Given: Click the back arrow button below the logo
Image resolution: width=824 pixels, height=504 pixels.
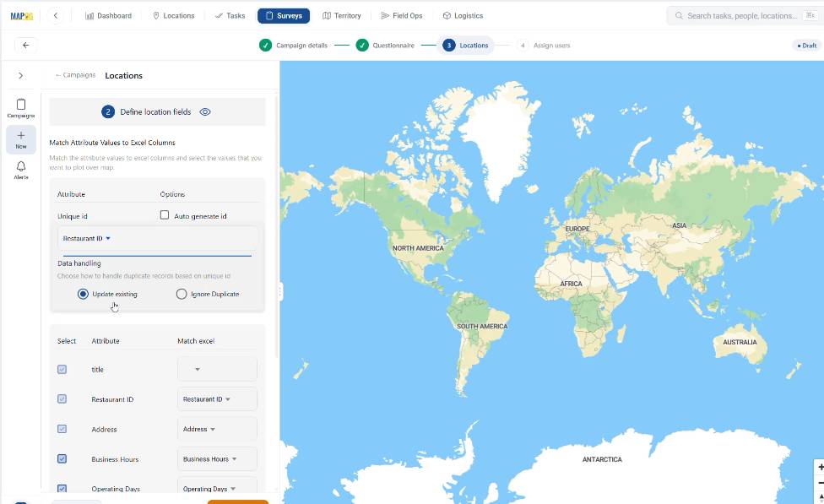Looking at the screenshot, I should coord(25,46).
